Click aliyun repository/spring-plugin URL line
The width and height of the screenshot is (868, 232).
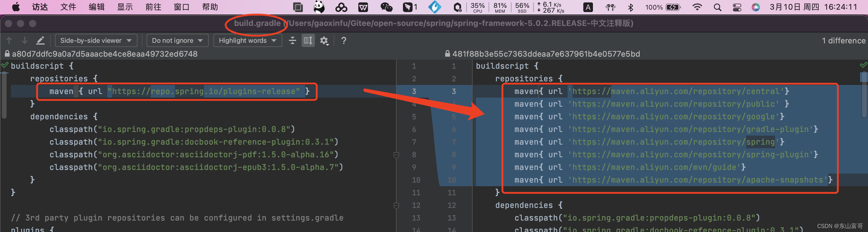coord(666,155)
